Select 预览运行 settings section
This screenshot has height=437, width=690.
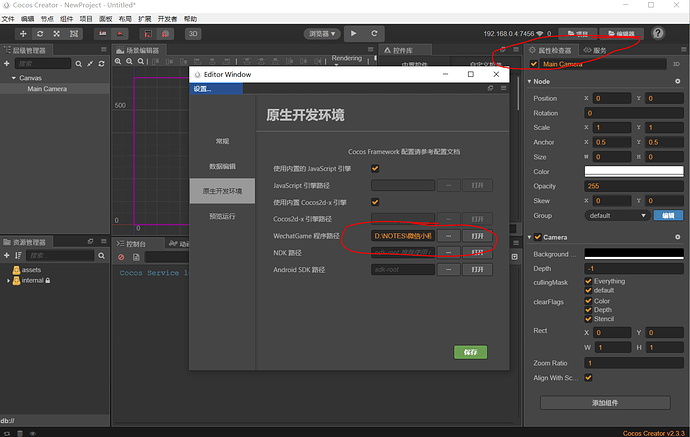[x=222, y=217]
